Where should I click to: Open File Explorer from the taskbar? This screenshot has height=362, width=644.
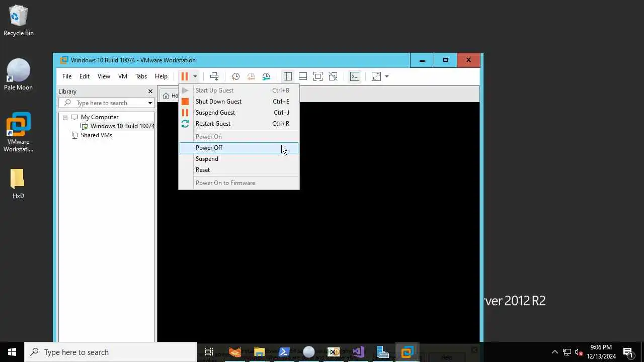pyautogui.click(x=260, y=352)
